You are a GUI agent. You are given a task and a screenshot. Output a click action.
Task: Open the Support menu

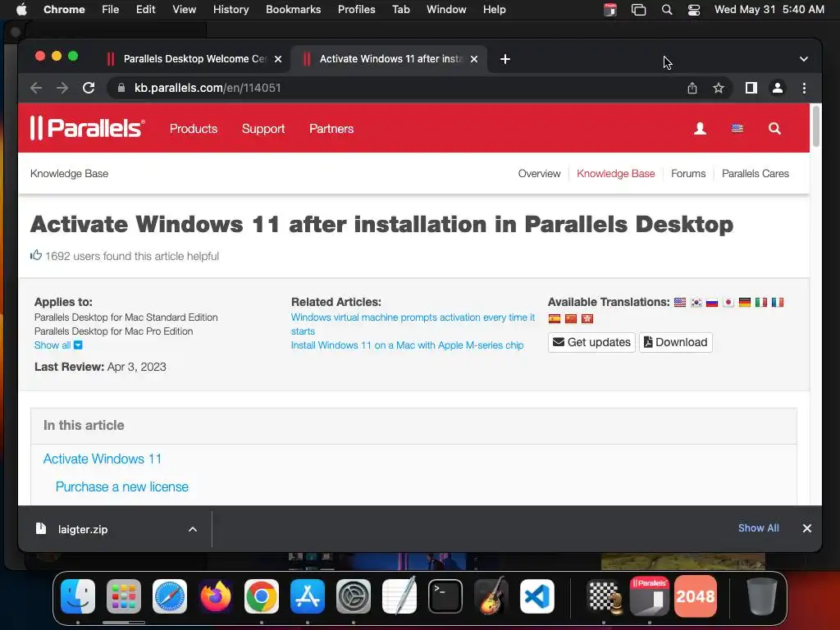pyautogui.click(x=263, y=129)
